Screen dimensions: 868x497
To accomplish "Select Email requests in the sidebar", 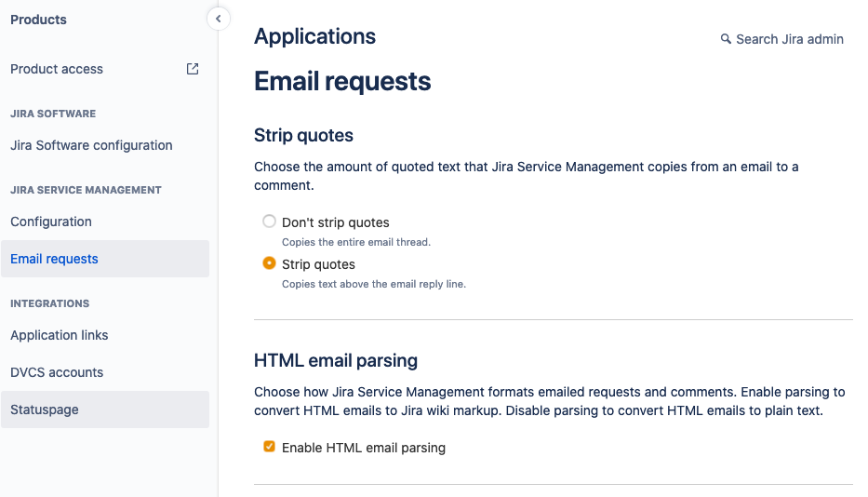I will [54, 259].
